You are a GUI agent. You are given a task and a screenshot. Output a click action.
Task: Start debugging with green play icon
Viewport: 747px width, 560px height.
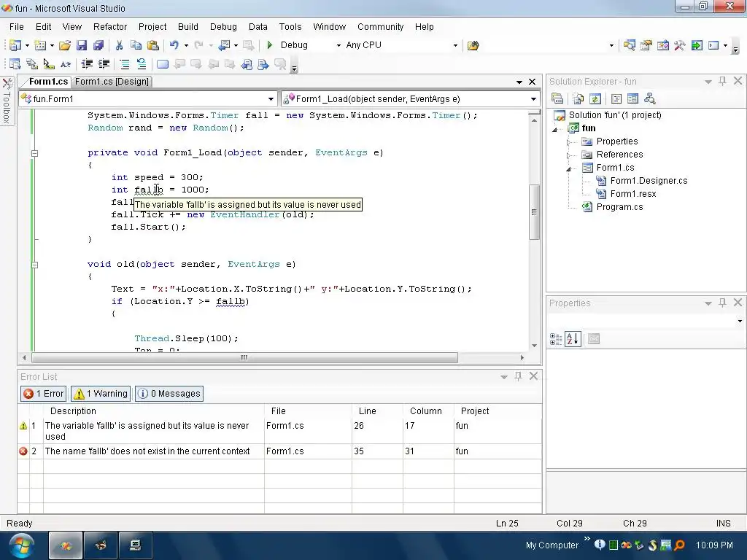point(270,45)
